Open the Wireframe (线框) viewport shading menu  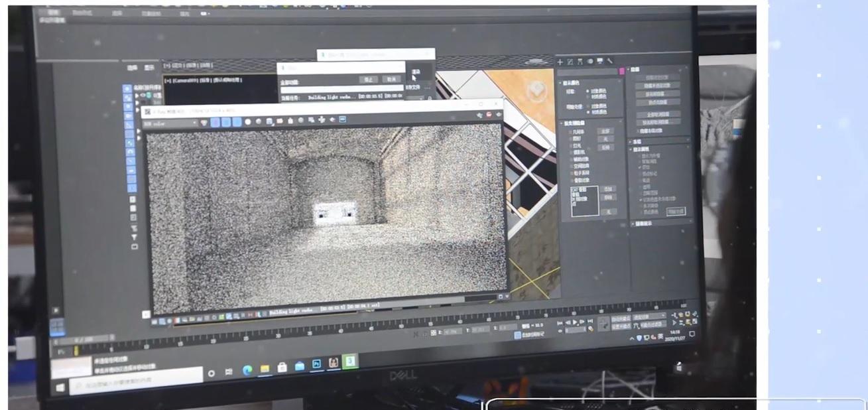tap(207, 65)
